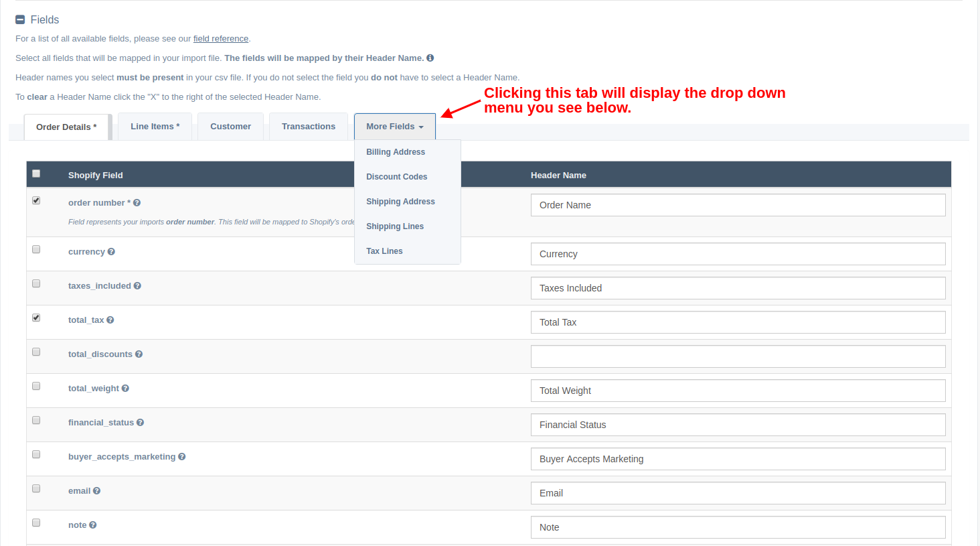Click the total_tax field label
This screenshot has width=980, height=546.
point(86,320)
